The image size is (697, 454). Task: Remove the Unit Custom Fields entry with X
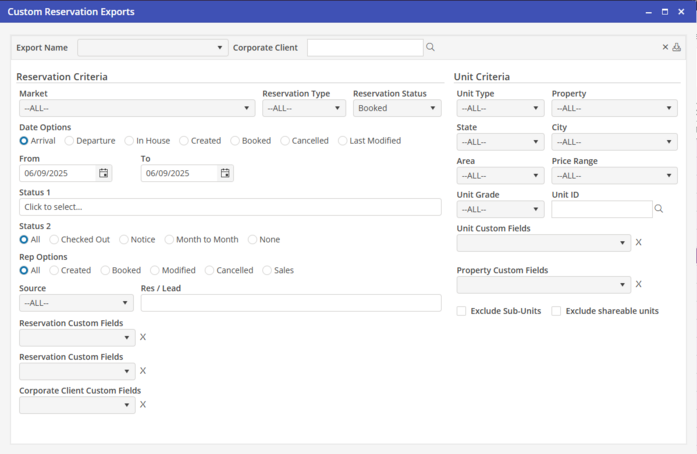[639, 243]
